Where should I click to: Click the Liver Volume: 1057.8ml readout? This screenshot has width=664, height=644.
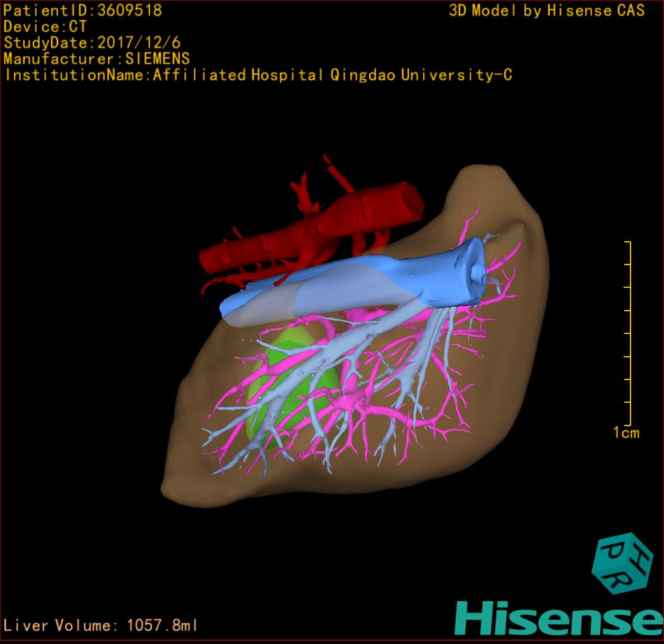tap(101, 626)
